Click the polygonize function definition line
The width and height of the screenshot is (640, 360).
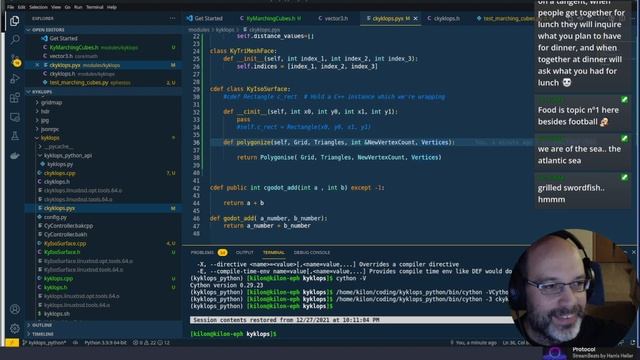(x=339, y=142)
